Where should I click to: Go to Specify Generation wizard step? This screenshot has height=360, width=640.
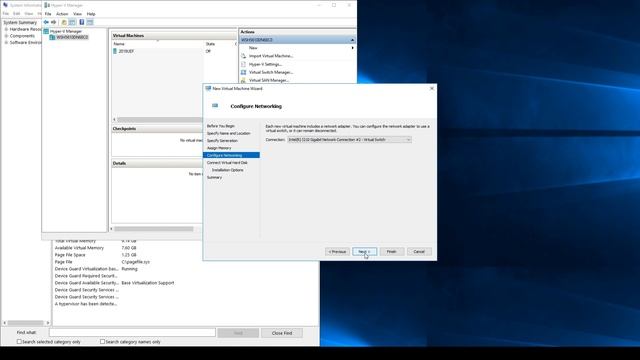[x=222, y=141]
